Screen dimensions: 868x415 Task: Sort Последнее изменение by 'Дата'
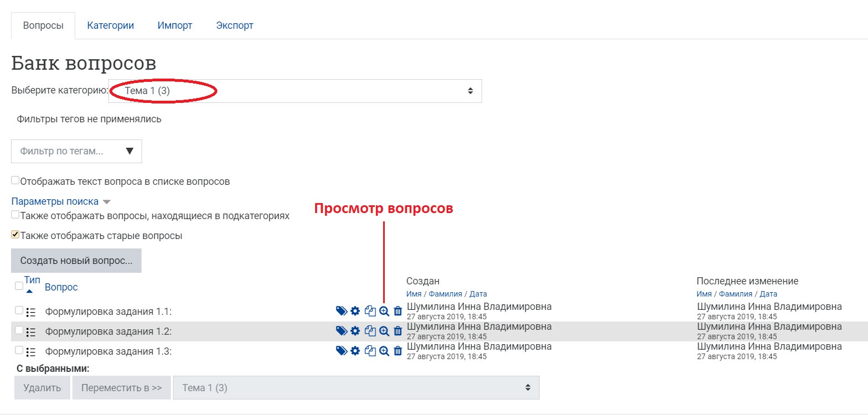pyautogui.click(x=768, y=294)
